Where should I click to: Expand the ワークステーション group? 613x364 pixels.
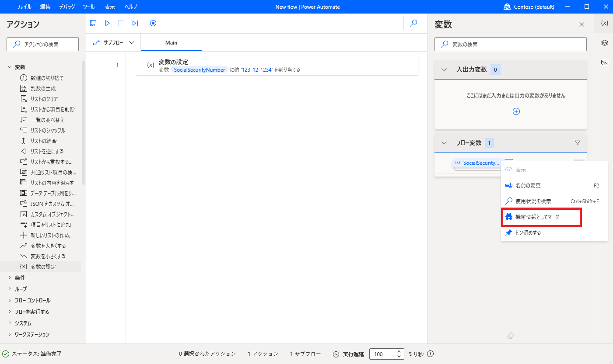(10, 334)
